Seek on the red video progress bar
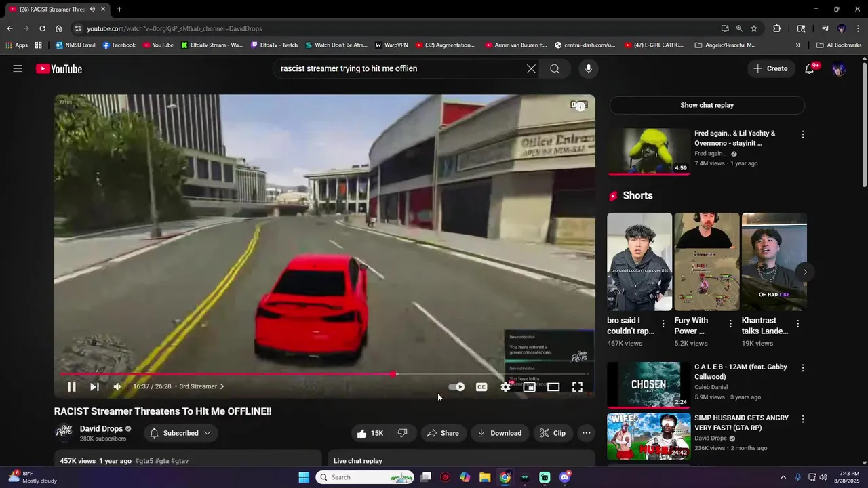 324,374
